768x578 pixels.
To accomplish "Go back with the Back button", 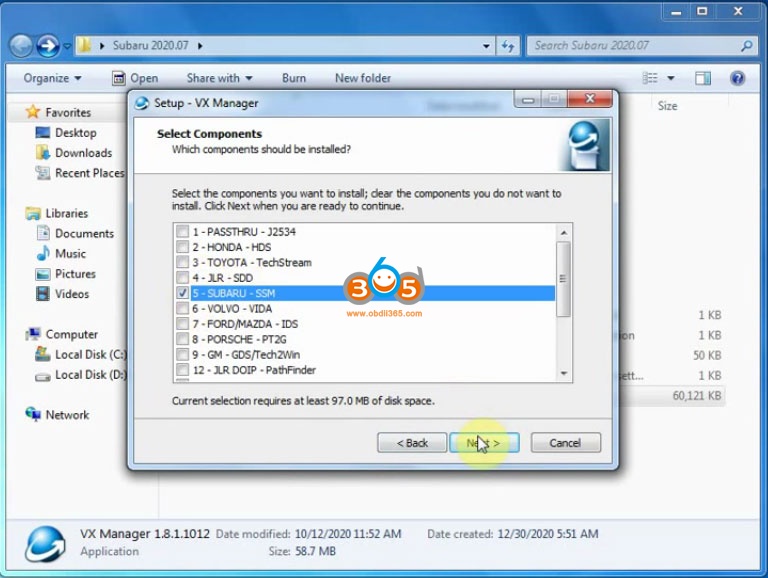I will pyautogui.click(x=412, y=443).
